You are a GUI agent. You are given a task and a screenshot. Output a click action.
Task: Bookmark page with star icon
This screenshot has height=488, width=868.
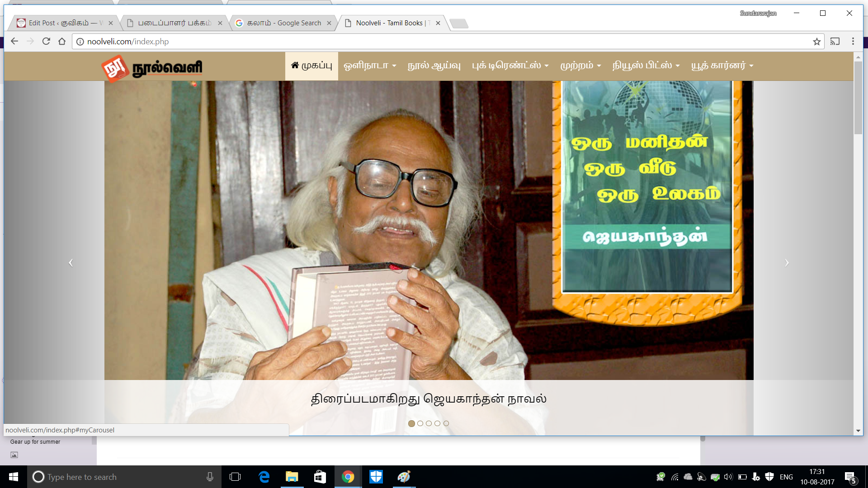click(816, 42)
